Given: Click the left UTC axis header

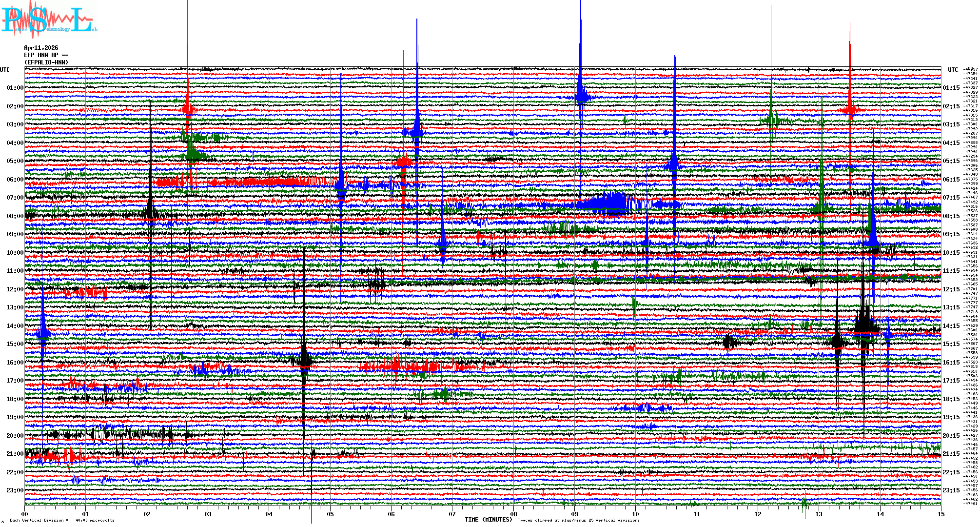Looking at the screenshot, I should click(5, 70).
